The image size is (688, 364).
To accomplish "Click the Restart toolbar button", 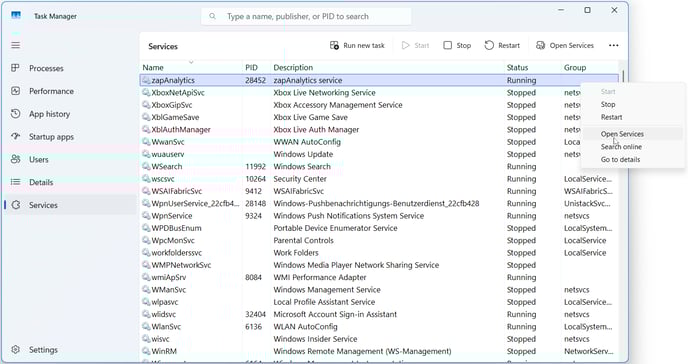I will coord(502,46).
